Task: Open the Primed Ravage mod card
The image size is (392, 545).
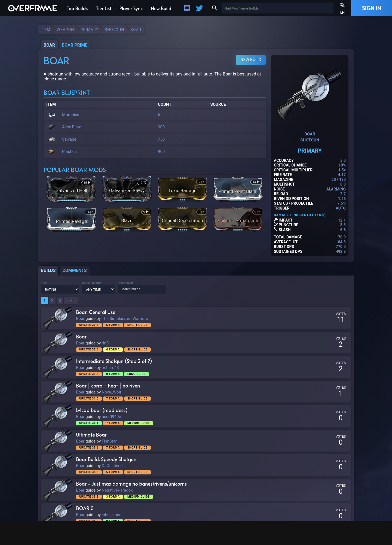Action: 71,219
